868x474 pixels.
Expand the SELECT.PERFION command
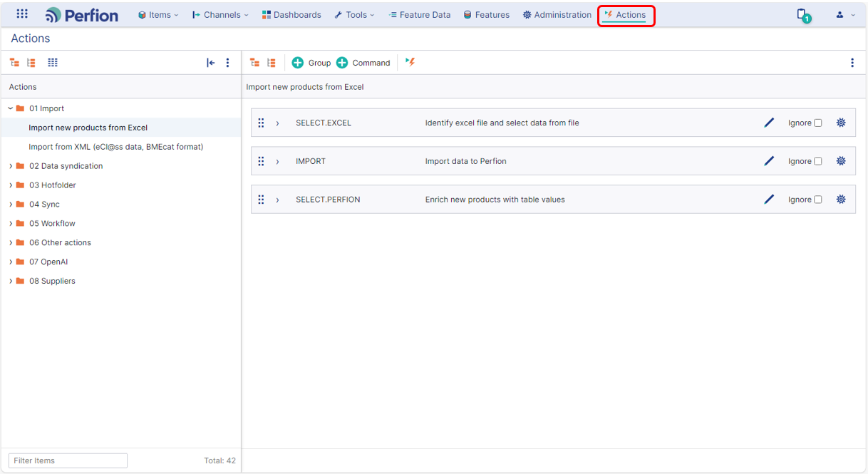pyautogui.click(x=278, y=200)
